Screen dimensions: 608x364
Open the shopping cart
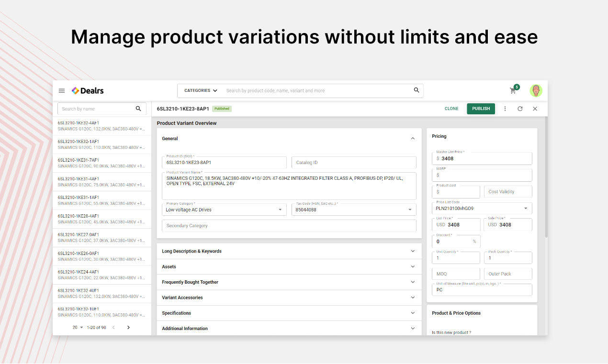513,90
